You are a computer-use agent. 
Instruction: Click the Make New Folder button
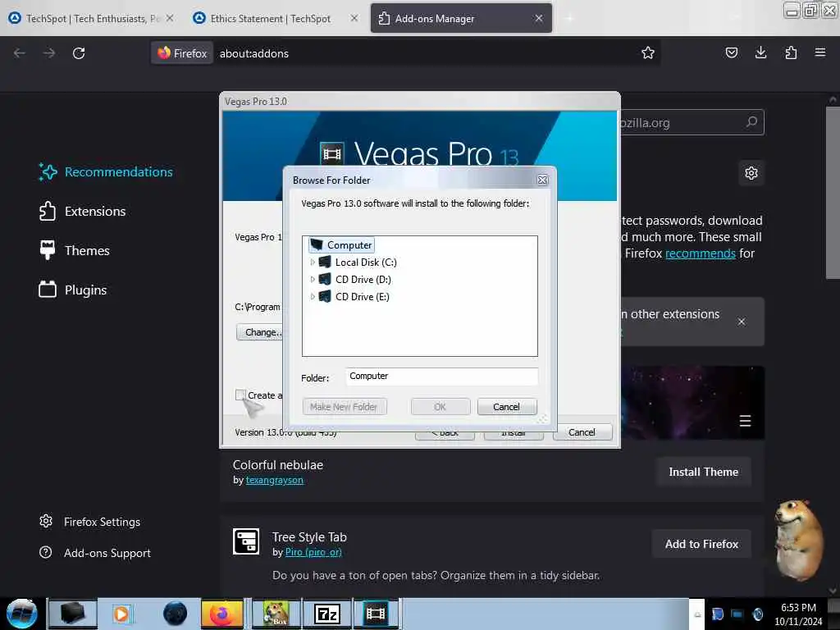tap(344, 407)
